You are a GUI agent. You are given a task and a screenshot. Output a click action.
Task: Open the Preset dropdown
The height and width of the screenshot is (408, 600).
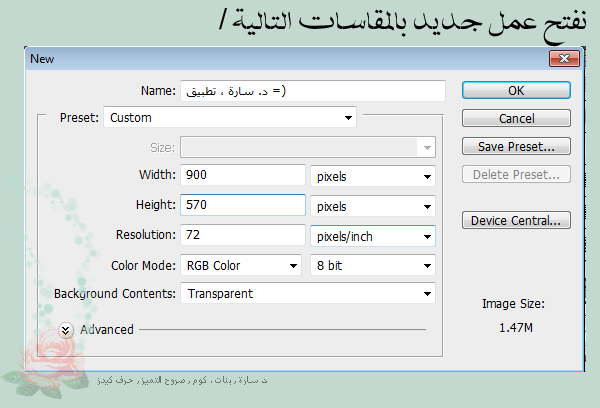230,118
